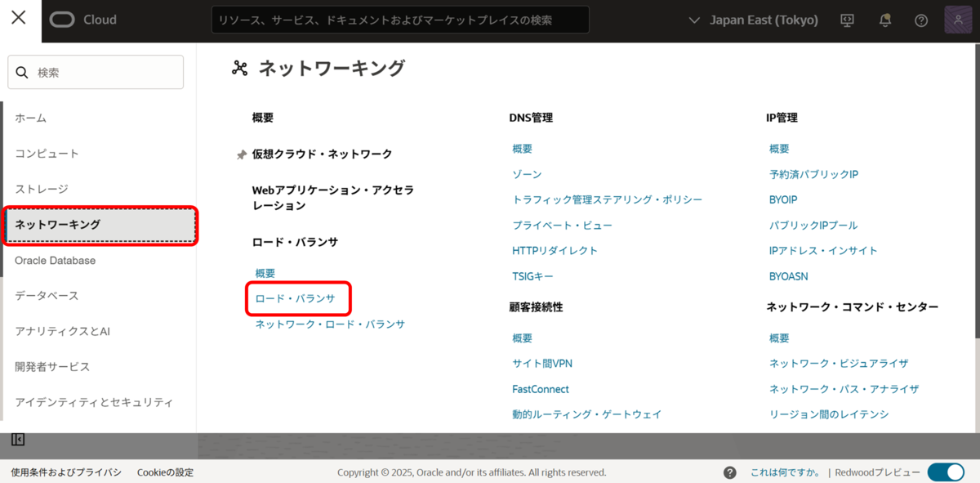The width and height of the screenshot is (980, 483).
Task: Open the ロード・バランサ link
Action: [296, 298]
